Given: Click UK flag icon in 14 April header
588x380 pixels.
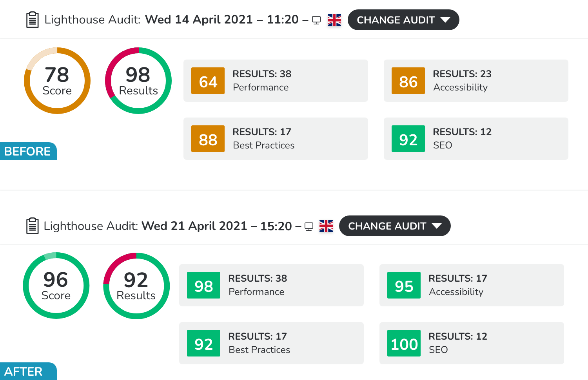Looking at the screenshot, I should (334, 20).
